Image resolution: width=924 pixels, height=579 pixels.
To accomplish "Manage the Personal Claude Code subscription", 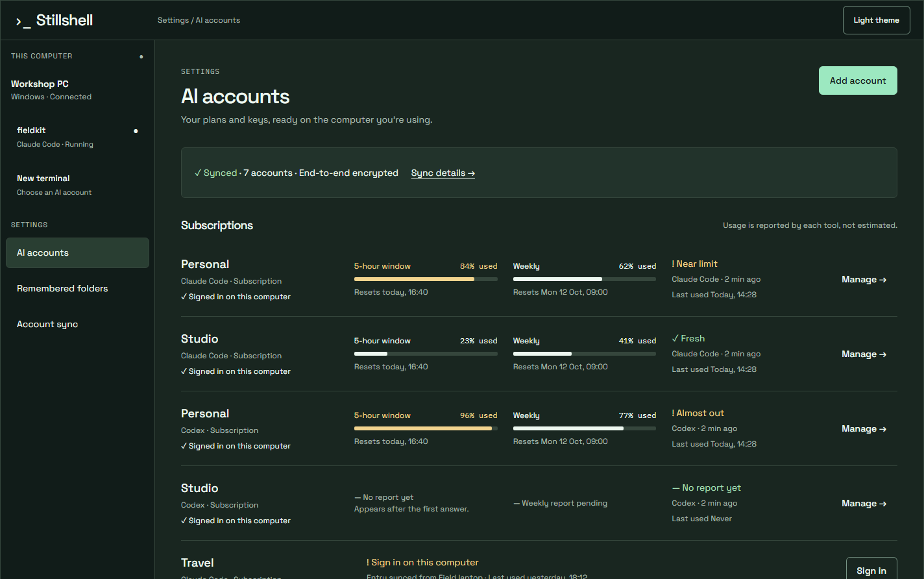I will [x=864, y=280].
